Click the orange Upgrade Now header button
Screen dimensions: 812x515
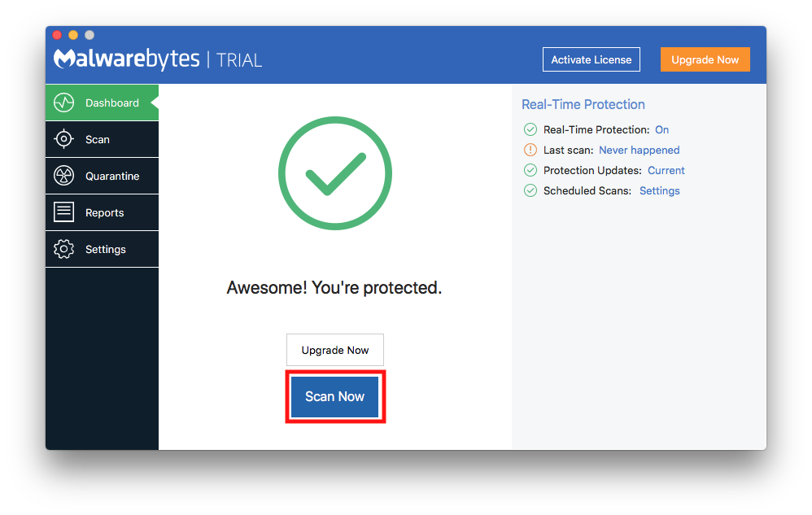click(705, 59)
